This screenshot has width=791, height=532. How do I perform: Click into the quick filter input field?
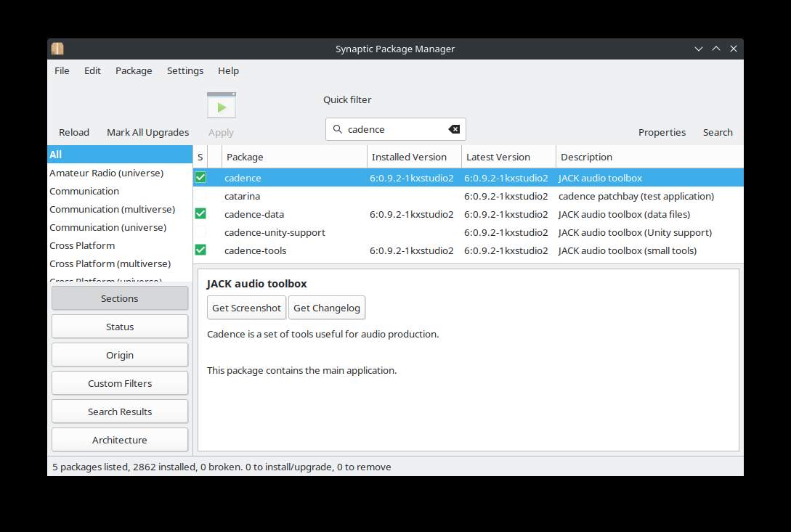tap(395, 129)
